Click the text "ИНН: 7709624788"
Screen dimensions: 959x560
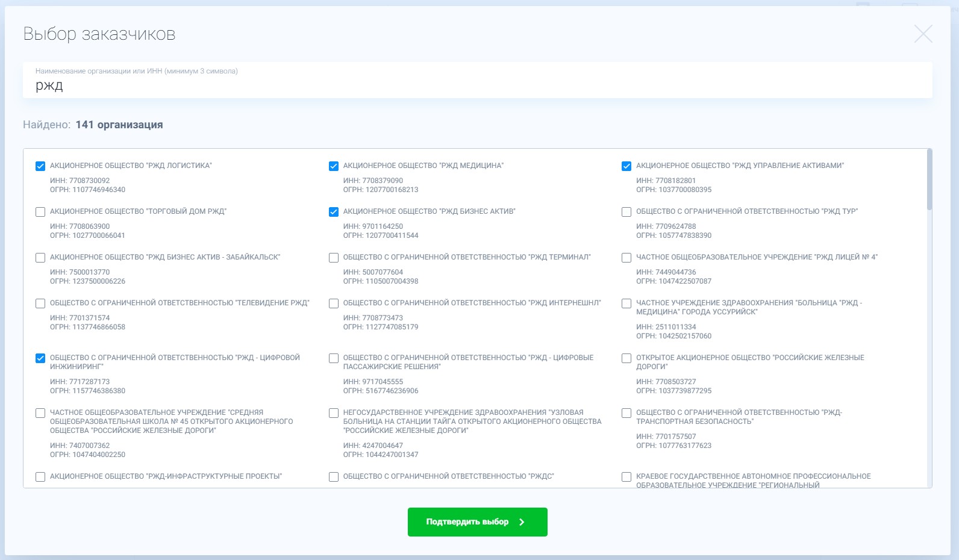pyautogui.click(x=666, y=226)
